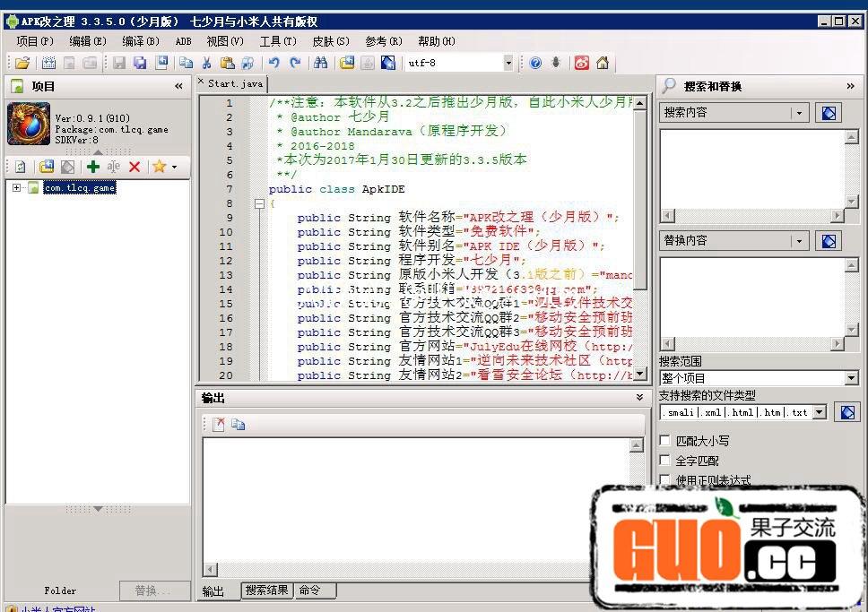Image resolution: width=868 pixels, height=612 pixels.
Task: Click the blue question mark help icon
Action: pos(535,63)
